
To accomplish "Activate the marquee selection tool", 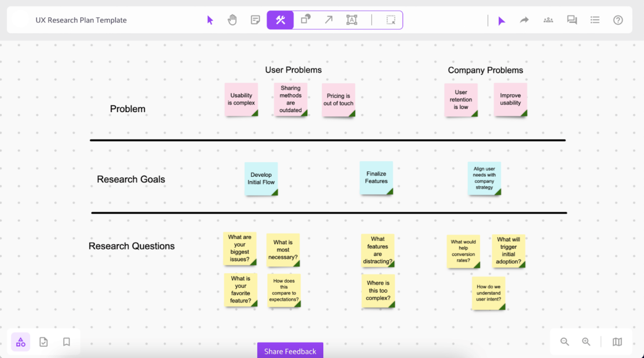I will click(391, 19).
